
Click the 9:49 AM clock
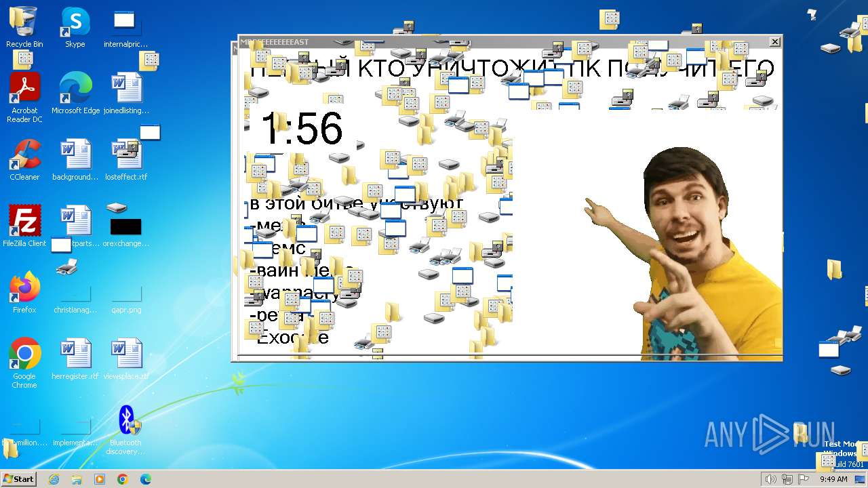point(833,479)
